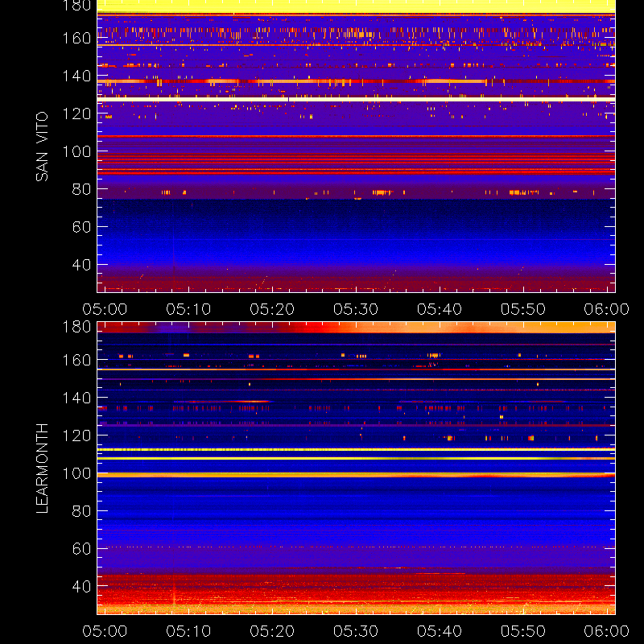Click the orange band at 100 in Learmonth spectrogram

pyautogui.click(x=356, y=475)
